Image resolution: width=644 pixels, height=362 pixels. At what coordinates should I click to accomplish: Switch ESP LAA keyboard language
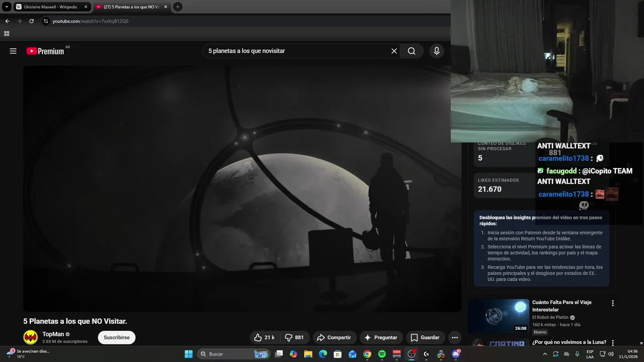[x=590, y=354]
